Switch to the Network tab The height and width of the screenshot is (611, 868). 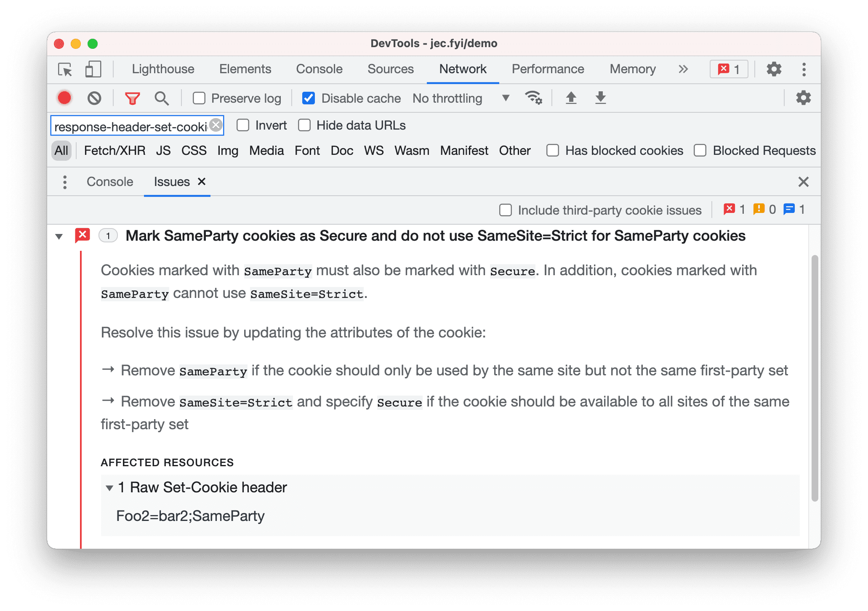point(463,68)
